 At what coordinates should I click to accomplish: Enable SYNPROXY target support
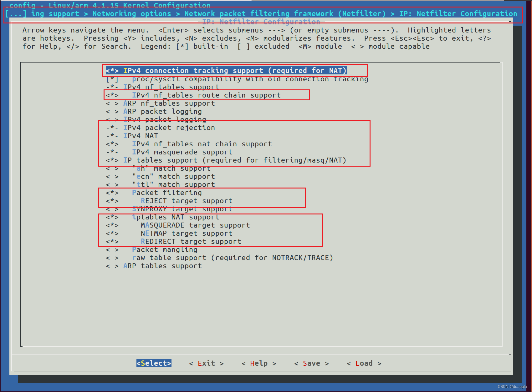point(169,209)
